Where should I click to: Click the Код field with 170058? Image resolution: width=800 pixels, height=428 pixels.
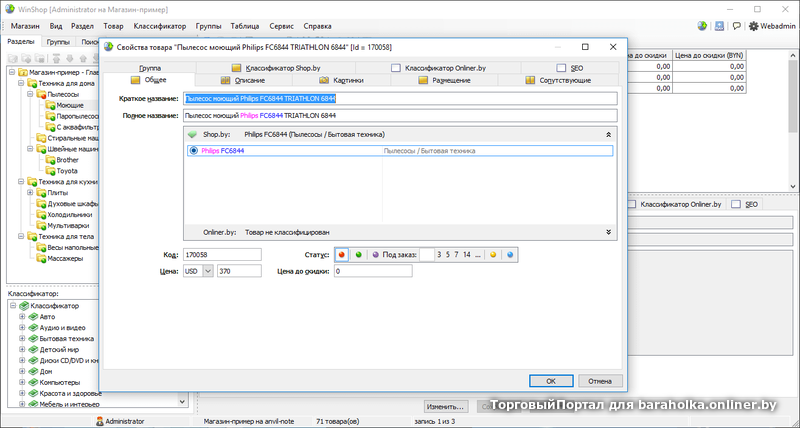pyautogui.click(x=222, y=255)
